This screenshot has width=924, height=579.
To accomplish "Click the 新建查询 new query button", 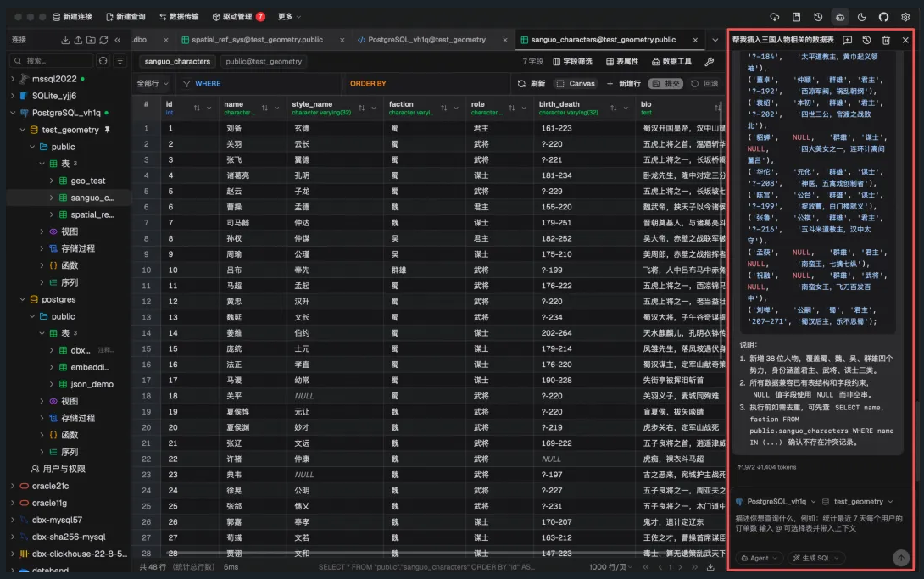I will point(125,17).
